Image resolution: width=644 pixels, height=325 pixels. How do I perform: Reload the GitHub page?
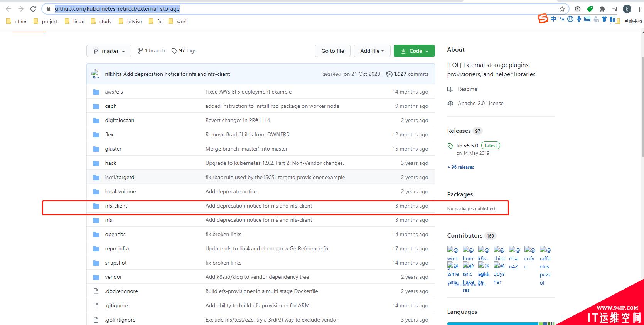coord(33,8)
